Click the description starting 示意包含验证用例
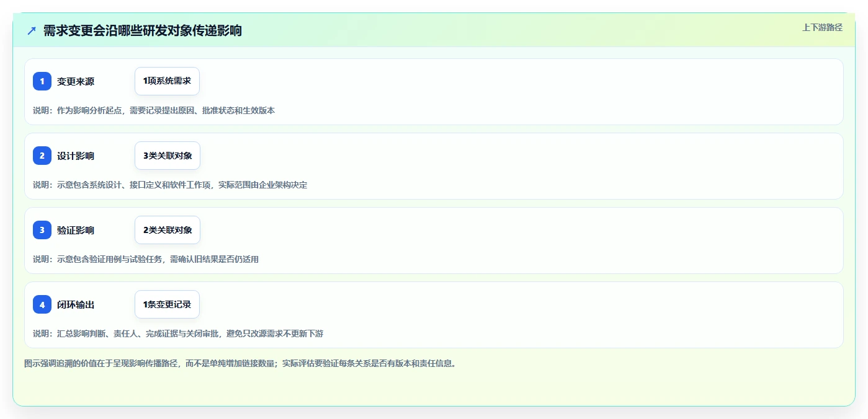The height and width of the screenshot is (419, 868). tap(146, 259)
